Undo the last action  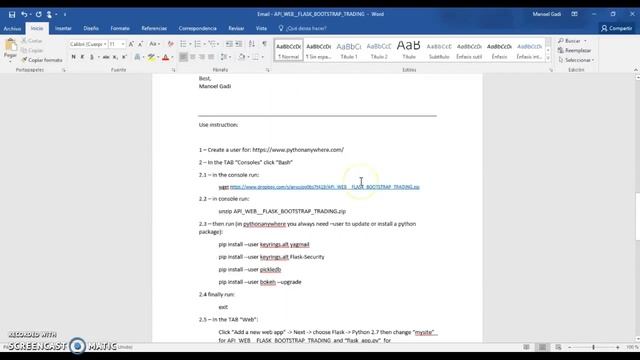click(x=24, y=14)
